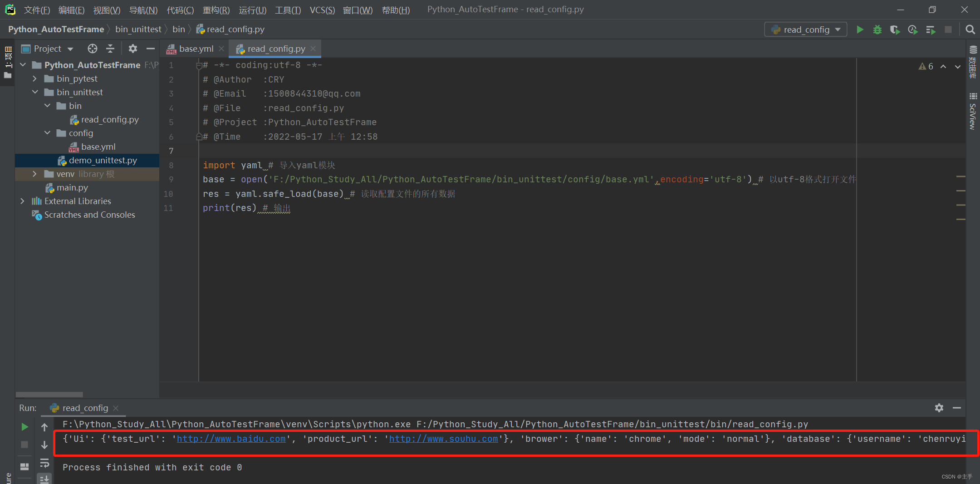Run the read_config configuration
The width and height of the screenshot is (980, 484).
pos(860,29)
